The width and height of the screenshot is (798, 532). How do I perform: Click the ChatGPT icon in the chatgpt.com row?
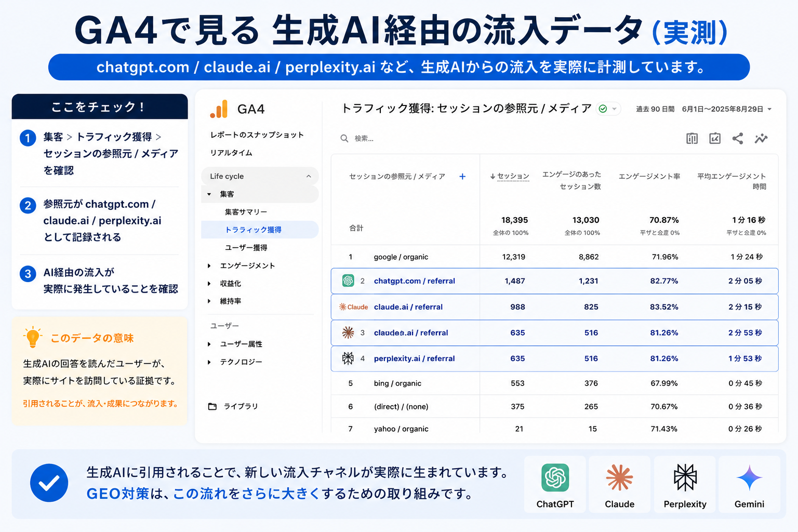[348, 281]
